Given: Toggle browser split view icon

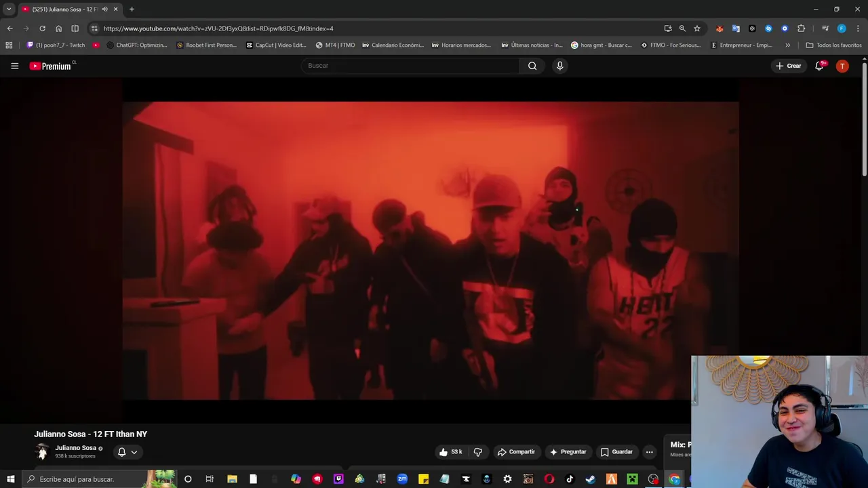Looking at the screenshot, I should click(x=75, y=28).
